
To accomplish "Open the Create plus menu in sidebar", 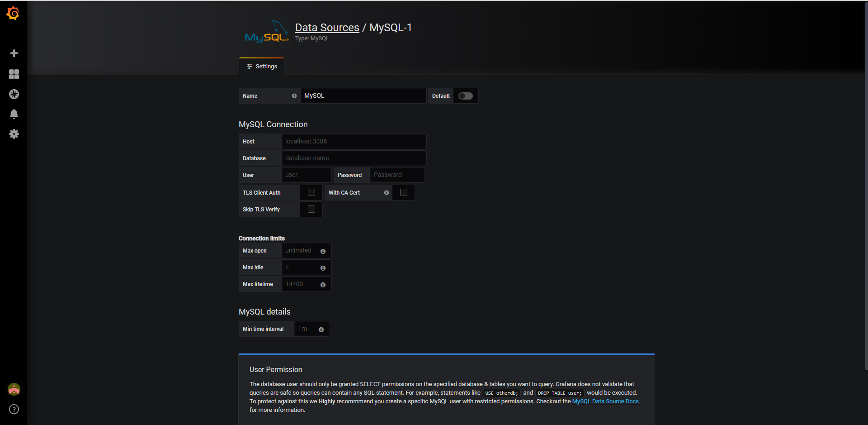I will click(14, 53).
